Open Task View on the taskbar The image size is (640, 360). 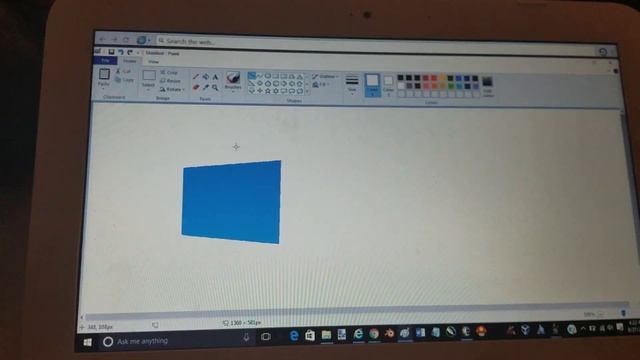[x=266, y=336]
